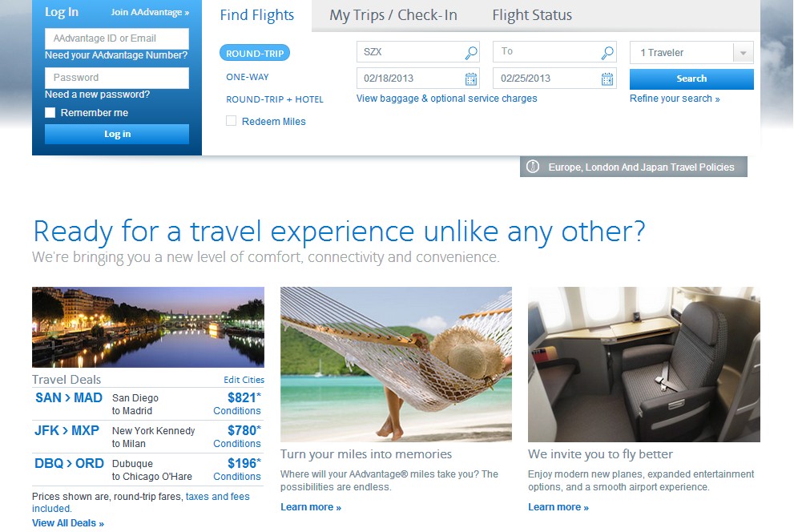Open the return date calendar icon
This screenshot has height=532, width=794.
point(607,79)
